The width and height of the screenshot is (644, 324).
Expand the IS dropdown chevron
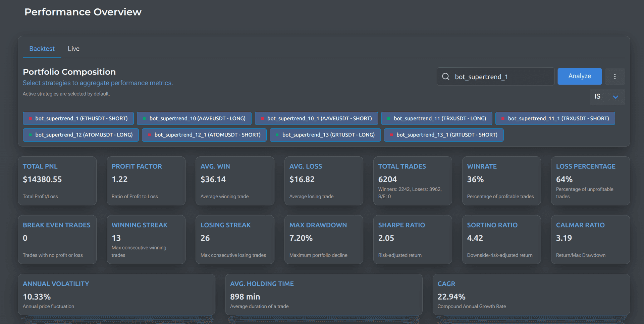coord(615,97)
